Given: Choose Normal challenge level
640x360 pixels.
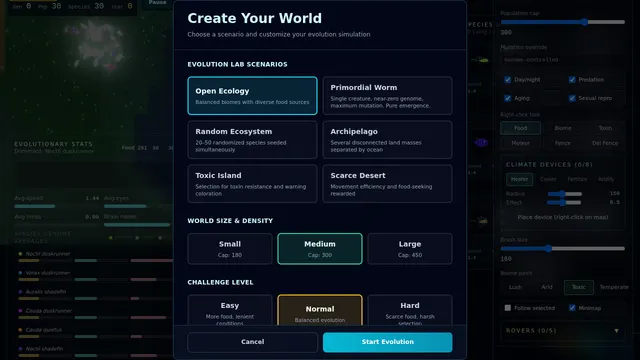Looking at the screenshot, I should [320, 310].
